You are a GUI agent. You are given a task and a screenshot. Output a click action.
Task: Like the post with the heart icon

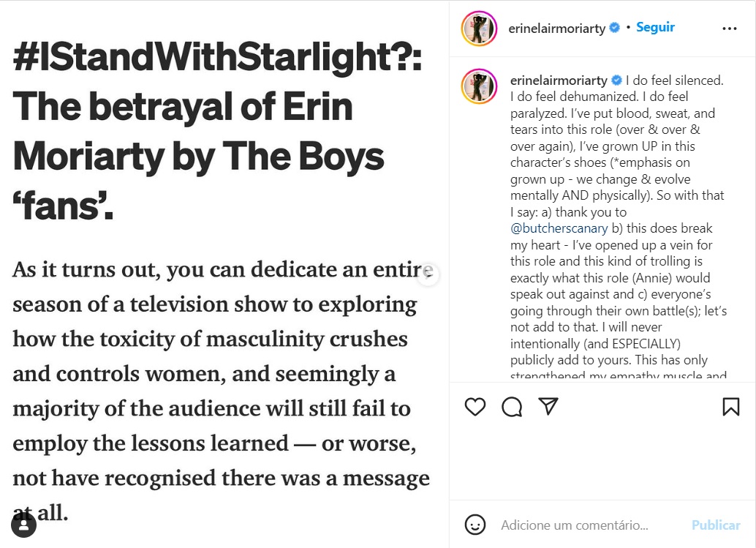475,407
